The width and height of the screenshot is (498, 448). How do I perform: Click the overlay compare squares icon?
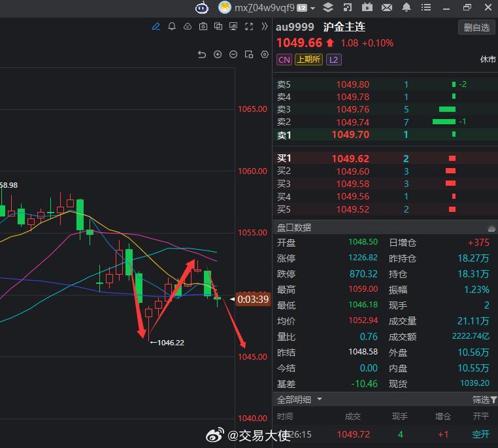218,26
